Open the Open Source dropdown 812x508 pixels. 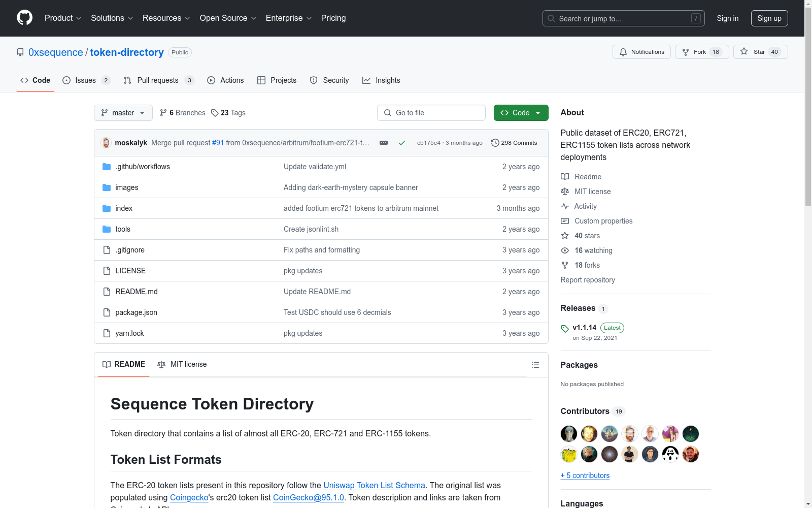click(x=228, y=18)
